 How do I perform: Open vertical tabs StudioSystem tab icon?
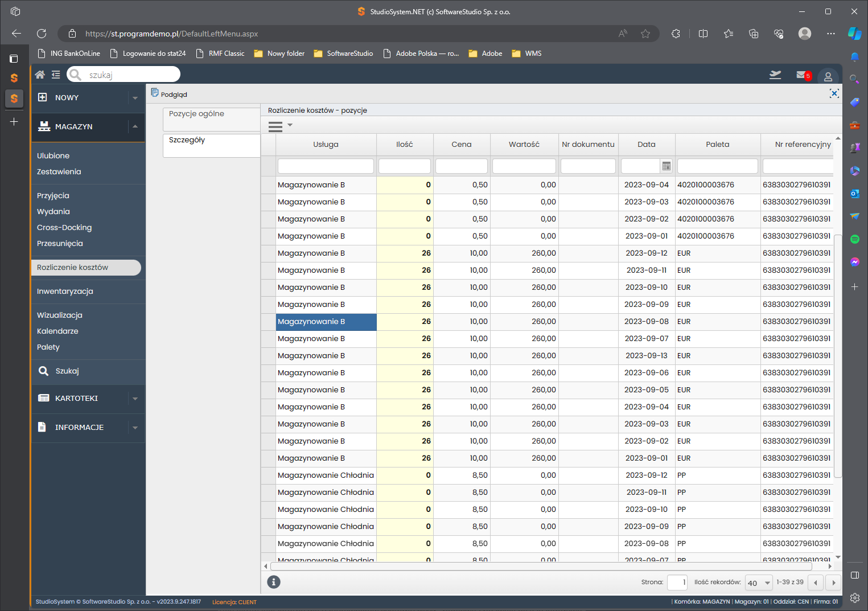14,99
